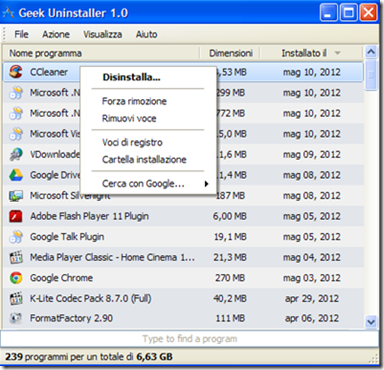Screen dimensions: 384x370
Task: Click the 270 MB size value
Action: tap(230, 278)
